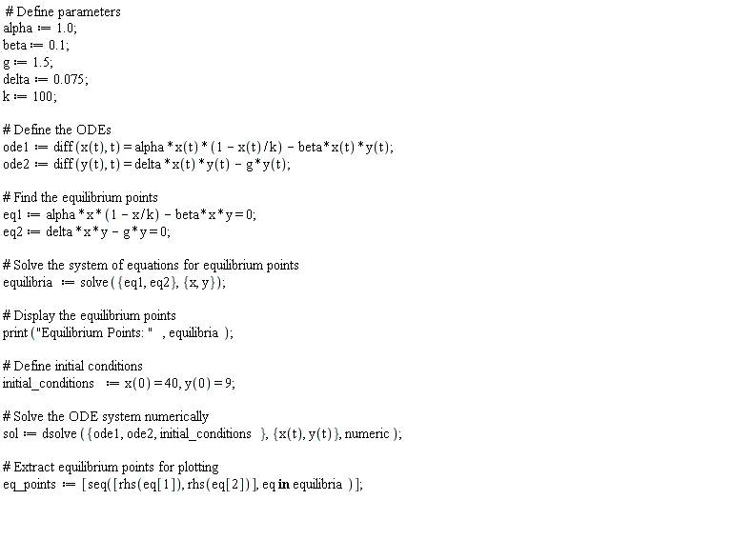Click the '# Extract equilibrium points for plotting' comment
732x560 pixels.
pos(111,467)
